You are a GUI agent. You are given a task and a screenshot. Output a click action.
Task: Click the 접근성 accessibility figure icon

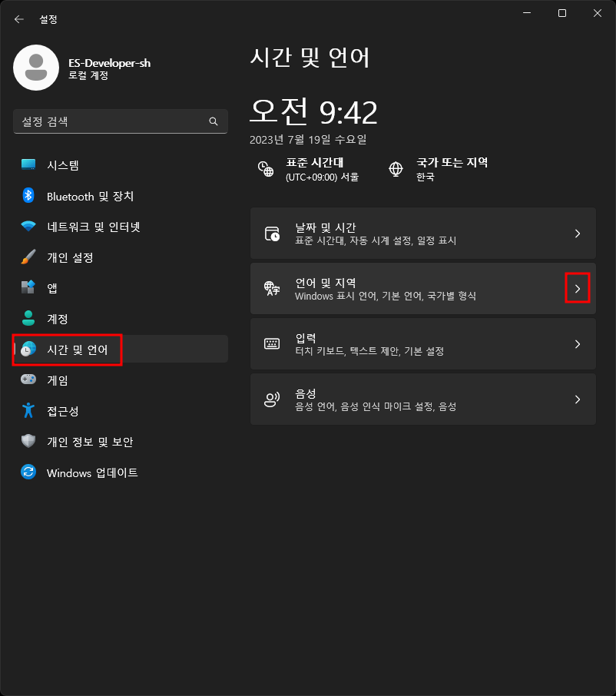28,410
